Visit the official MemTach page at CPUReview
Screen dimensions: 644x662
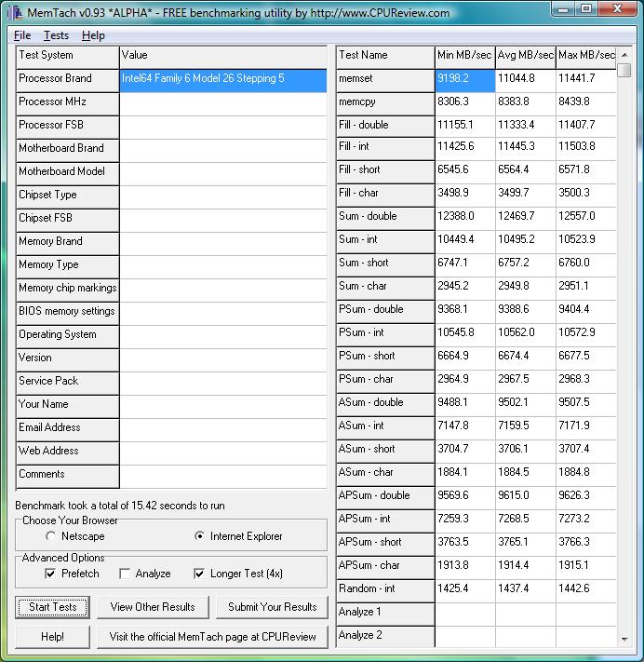click(212, 637)
